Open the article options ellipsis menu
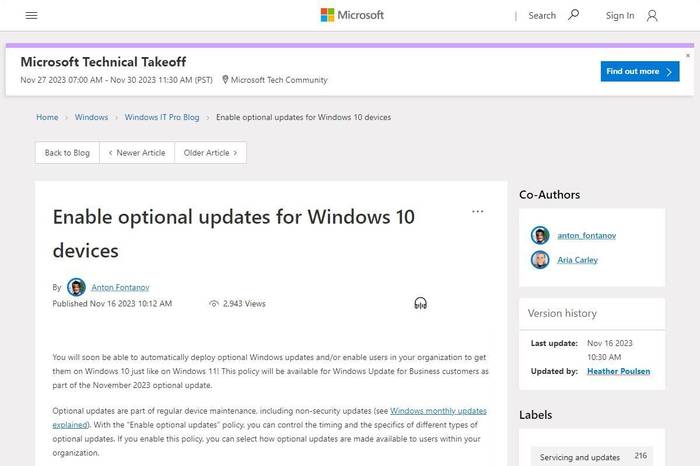This screenshot has width=700, height=466. pyautogui.click(x=478, y=212)
